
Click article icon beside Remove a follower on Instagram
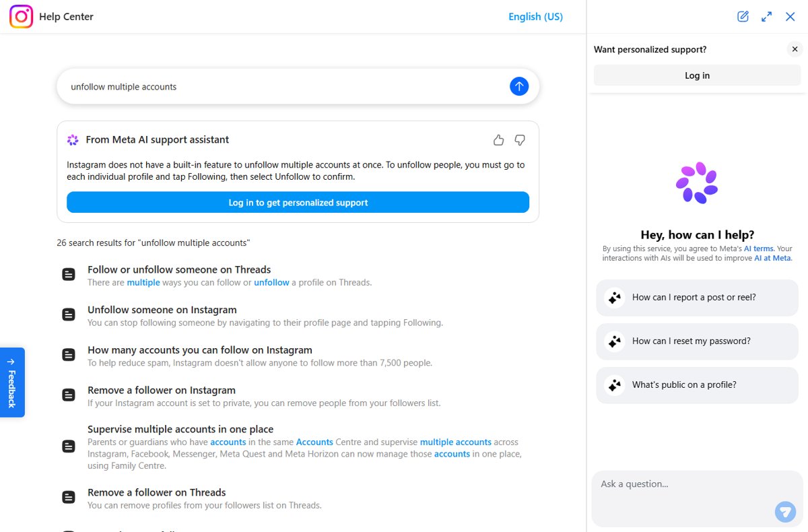(69, 395)
